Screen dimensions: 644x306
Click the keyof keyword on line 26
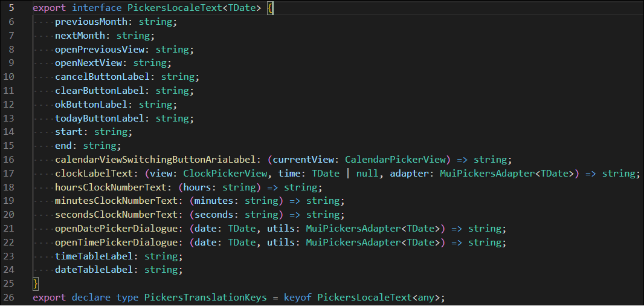(298, 297)
